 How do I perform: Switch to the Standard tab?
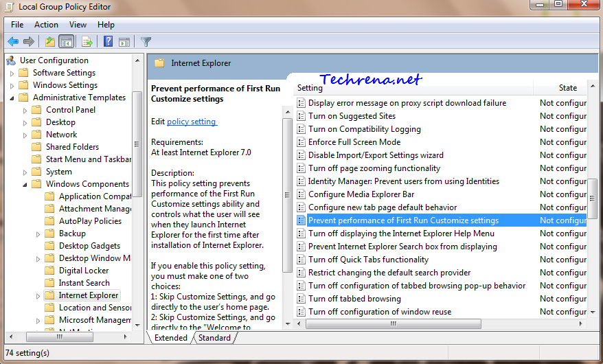(214, 337)
